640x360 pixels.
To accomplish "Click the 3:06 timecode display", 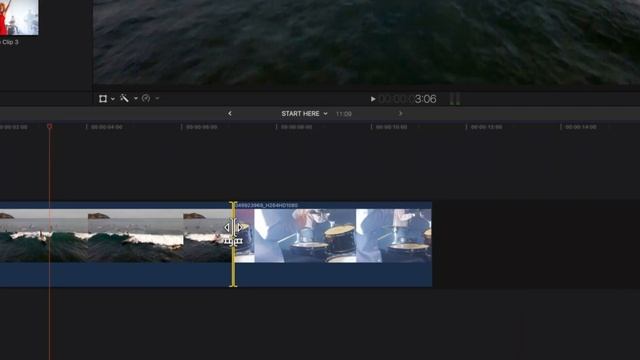I will pos(408,99).
